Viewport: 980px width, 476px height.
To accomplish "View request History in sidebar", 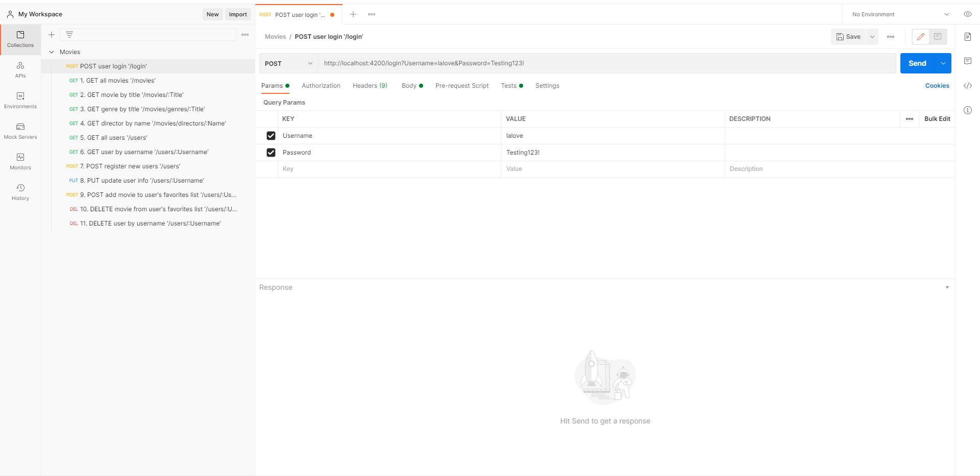I will 20,191.
